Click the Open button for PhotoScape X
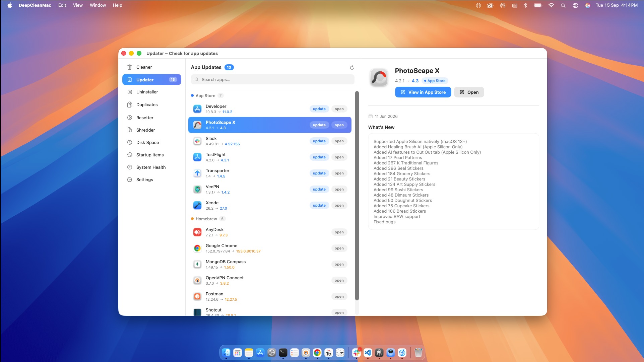The image size is (644, 362). point(469,92)
